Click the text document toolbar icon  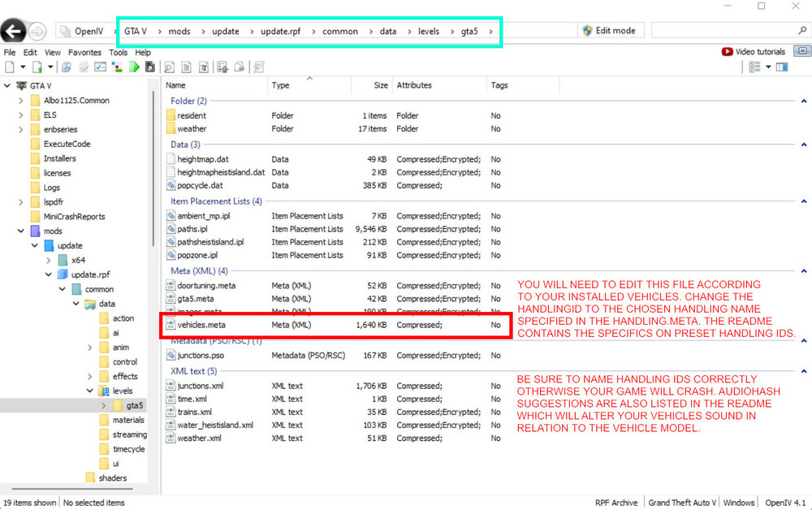(204, 67)
